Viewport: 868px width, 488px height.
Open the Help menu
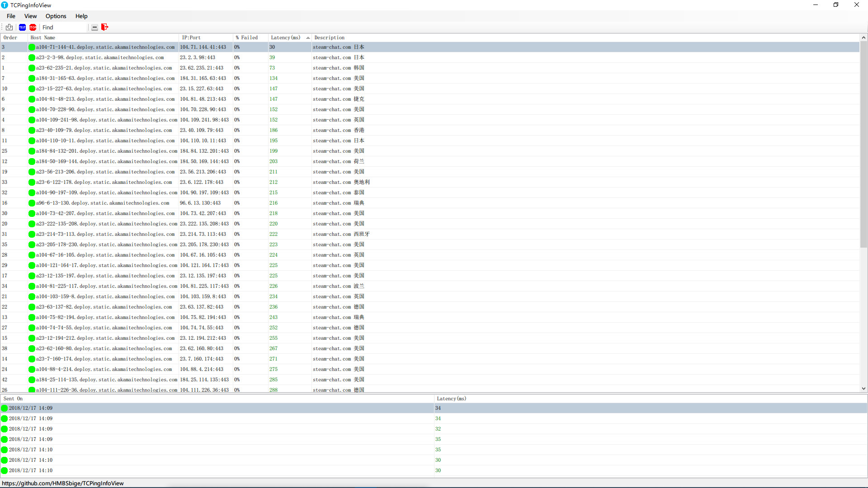pyautogui.click(x=81, y=16)
